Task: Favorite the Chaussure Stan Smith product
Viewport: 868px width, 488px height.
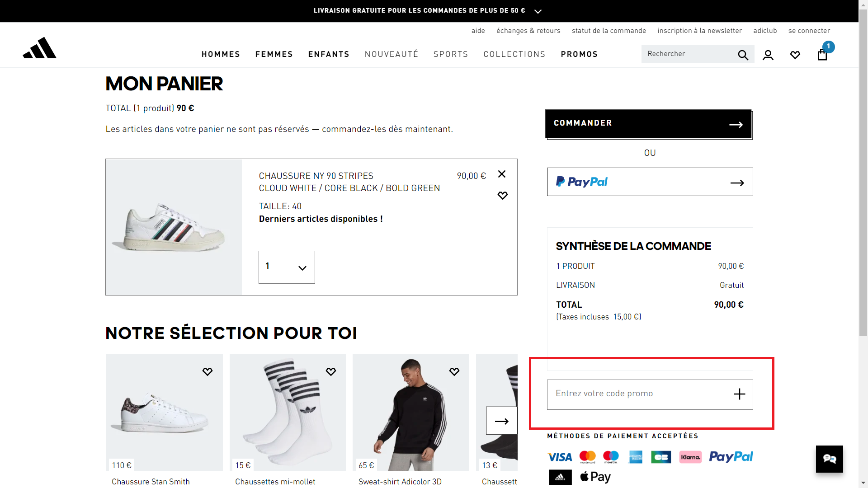Action: 207,372
